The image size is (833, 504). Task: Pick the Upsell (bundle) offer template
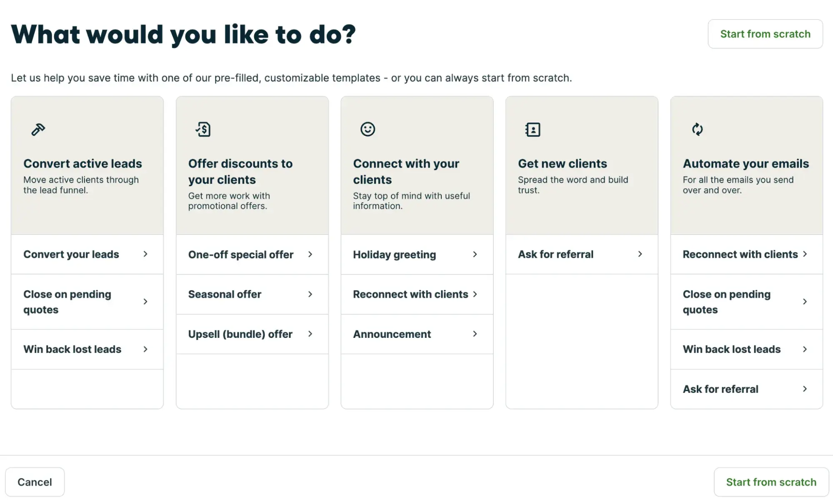point(240,334)
